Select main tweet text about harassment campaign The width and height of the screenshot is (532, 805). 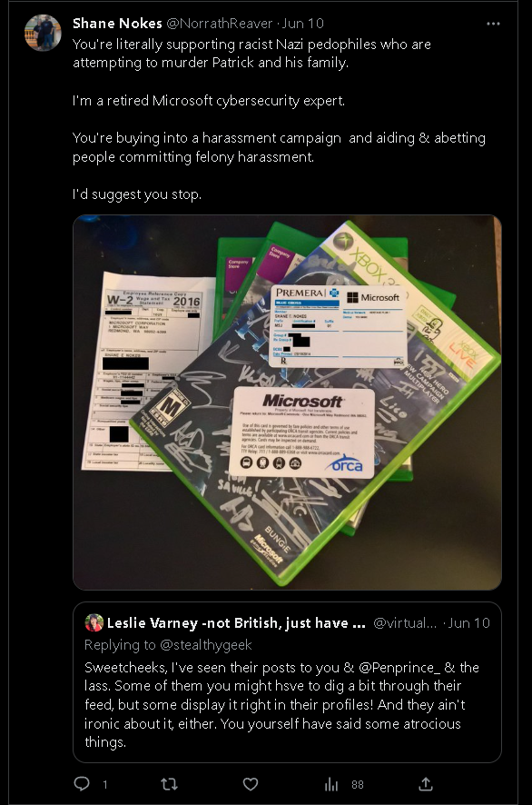pyautogui.click(x=279, y=147)
